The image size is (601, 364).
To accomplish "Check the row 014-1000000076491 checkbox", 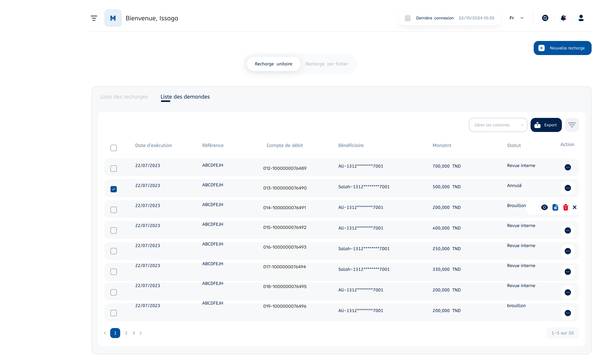I will (x=114, y=210).
